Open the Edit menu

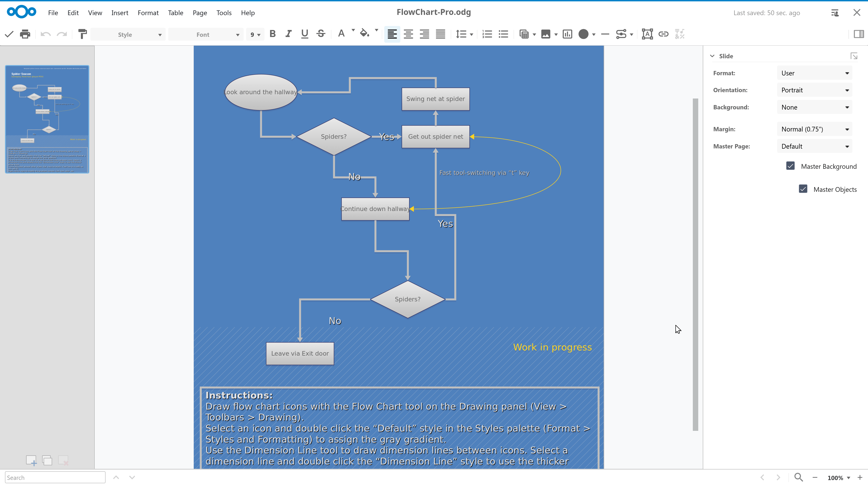coord(73,13)
